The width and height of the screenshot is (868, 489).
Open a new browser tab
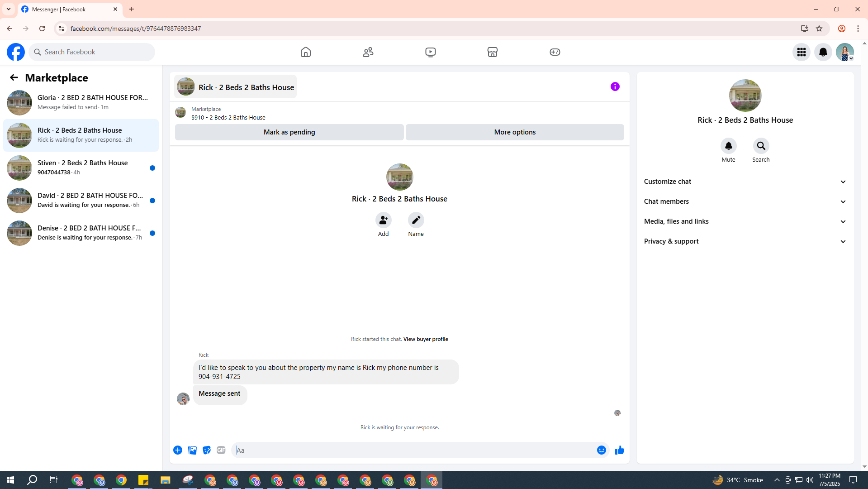coord(132,9)
